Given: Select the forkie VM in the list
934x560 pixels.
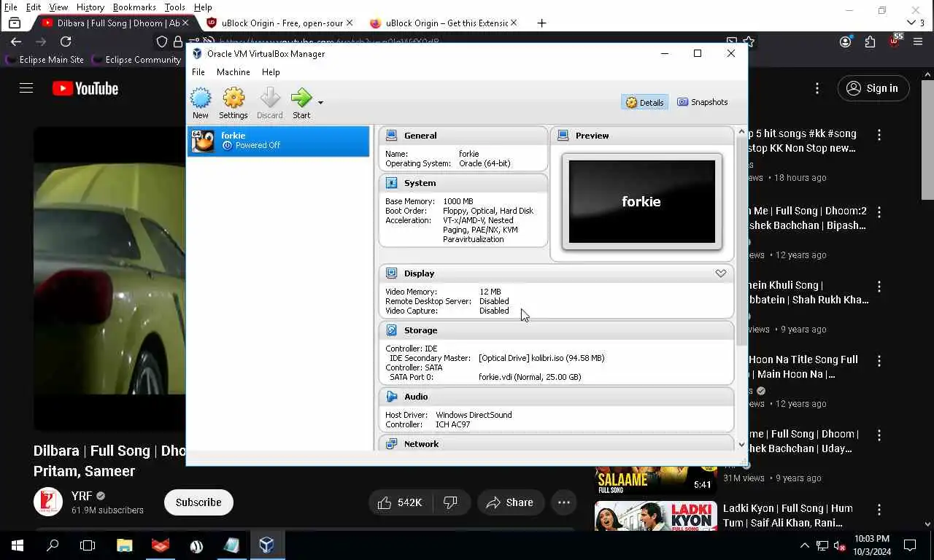Looking at the screenshot, I should 278,141.
